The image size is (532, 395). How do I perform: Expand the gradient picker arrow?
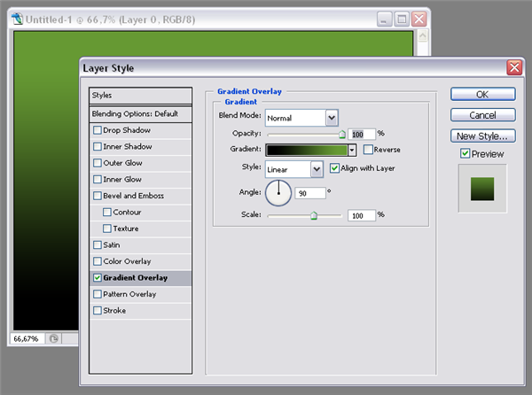point(352,151)
